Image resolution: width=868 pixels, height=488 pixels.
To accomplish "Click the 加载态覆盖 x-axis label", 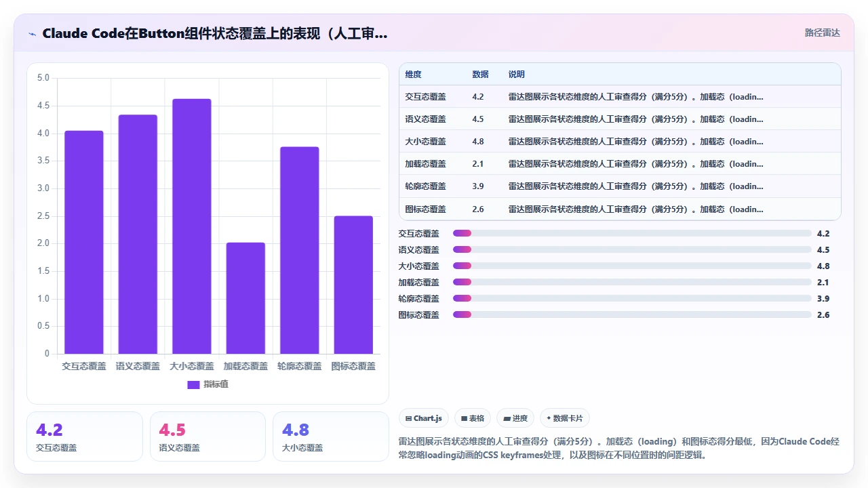I will pyautogui.click(x=245, y=366).
